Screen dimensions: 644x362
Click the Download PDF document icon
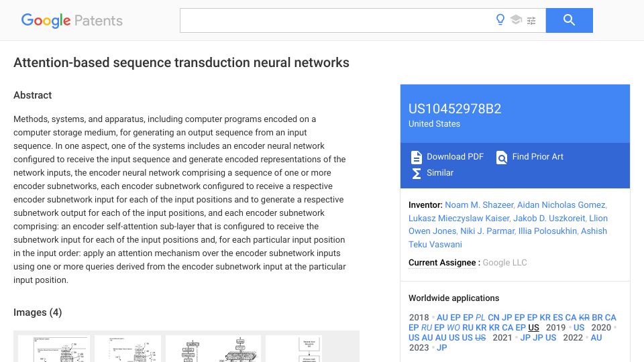tap(416, 157)
